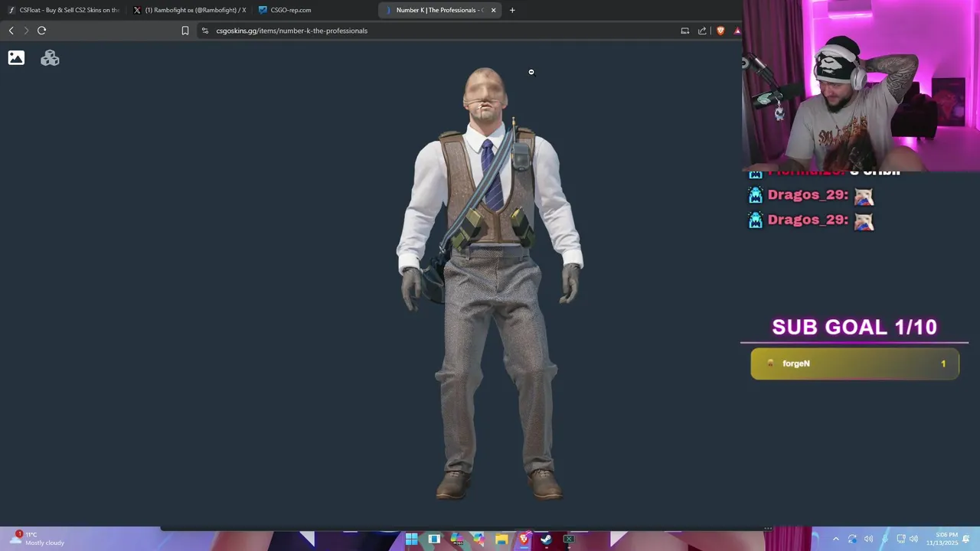The image size is (980, 551).
Task: Open Steam from the taskbar
Action: 546,540
